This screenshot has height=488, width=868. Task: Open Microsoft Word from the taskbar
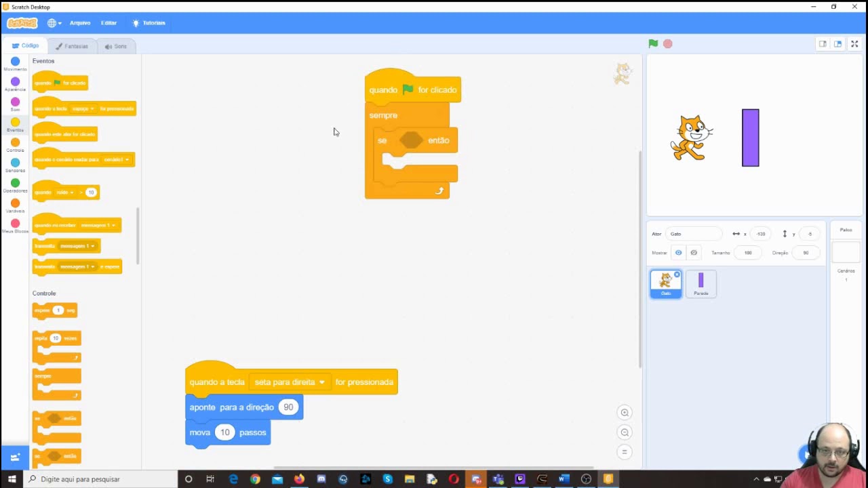tap(564, 479)
